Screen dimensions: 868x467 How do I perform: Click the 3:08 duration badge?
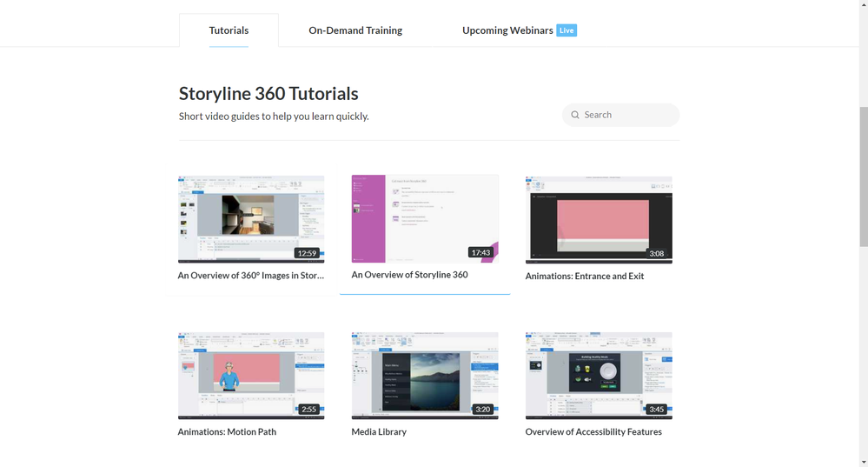tap(657, 254)
